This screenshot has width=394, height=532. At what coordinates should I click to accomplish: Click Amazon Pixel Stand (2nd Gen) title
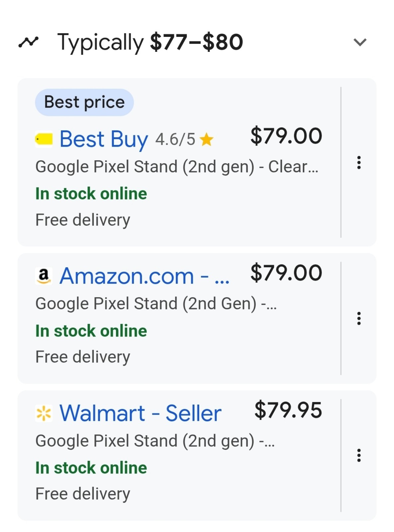point(156,304)
